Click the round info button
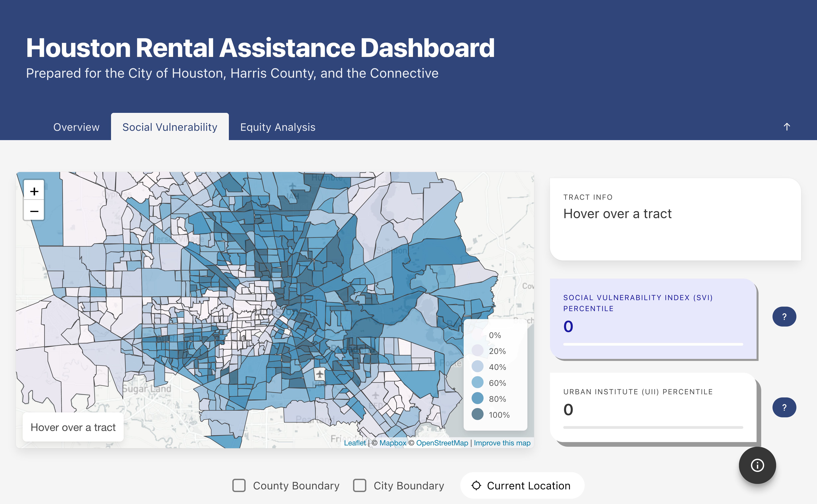Viewport: 817px width, 504px height. coord(757,465)
